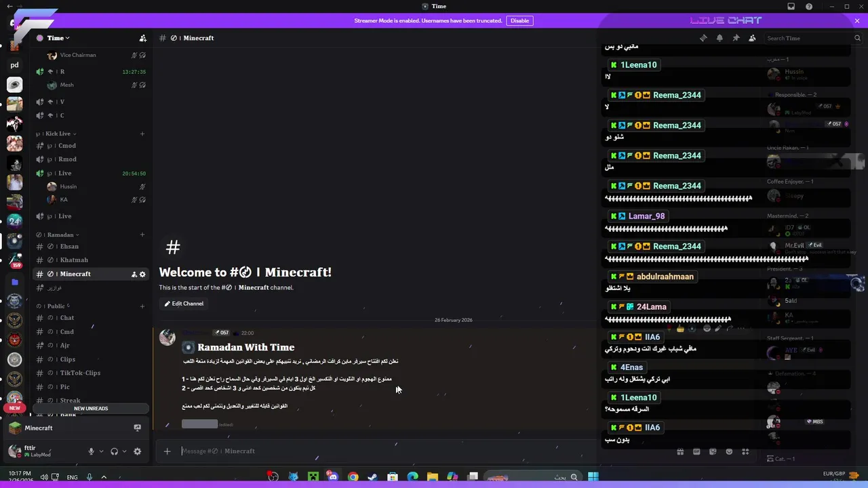
Task: Open the sticker picker
Action: (x=713, y=451)
